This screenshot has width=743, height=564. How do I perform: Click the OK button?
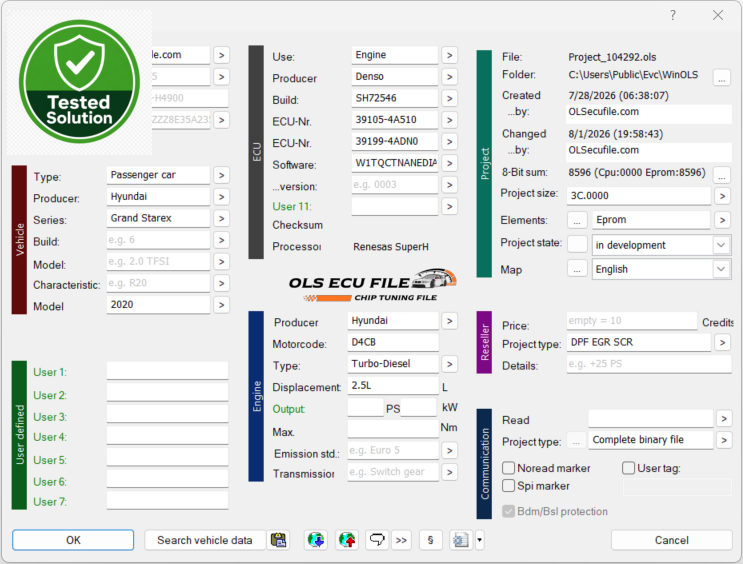(73, 540)
